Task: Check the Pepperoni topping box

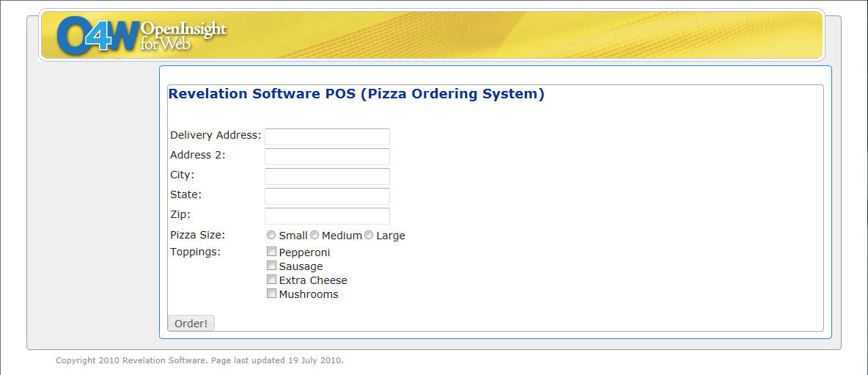Action: click(272, 252)
